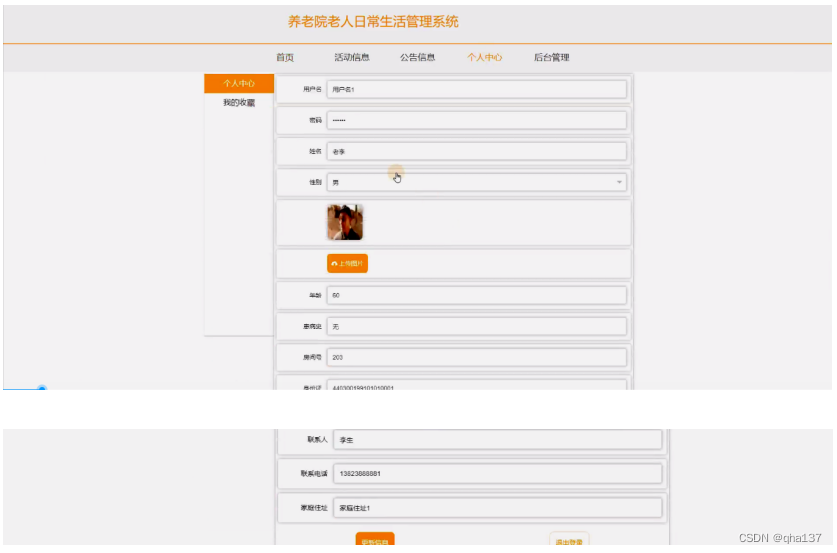Click the user avatar photo thumbnail

(345, 222)
